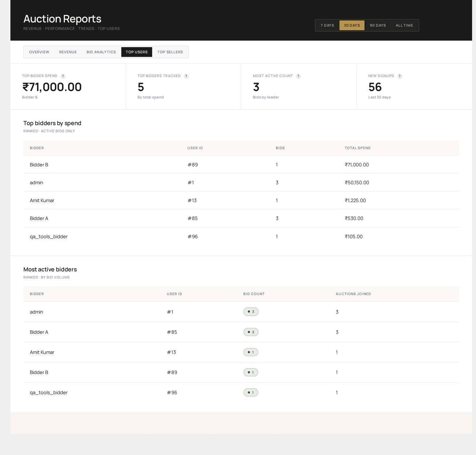Select the 30 Days range
Screen dimensions: 476x455
coord(352,25)
